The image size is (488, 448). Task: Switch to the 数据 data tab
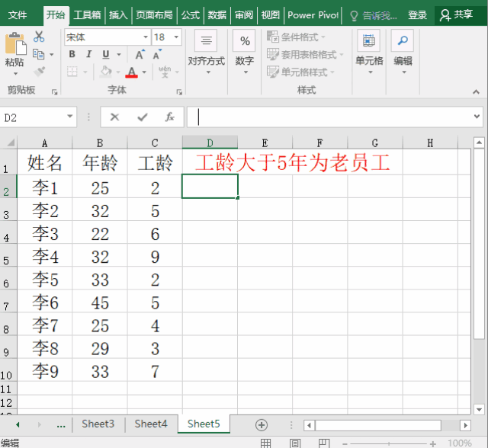(217, 15)
